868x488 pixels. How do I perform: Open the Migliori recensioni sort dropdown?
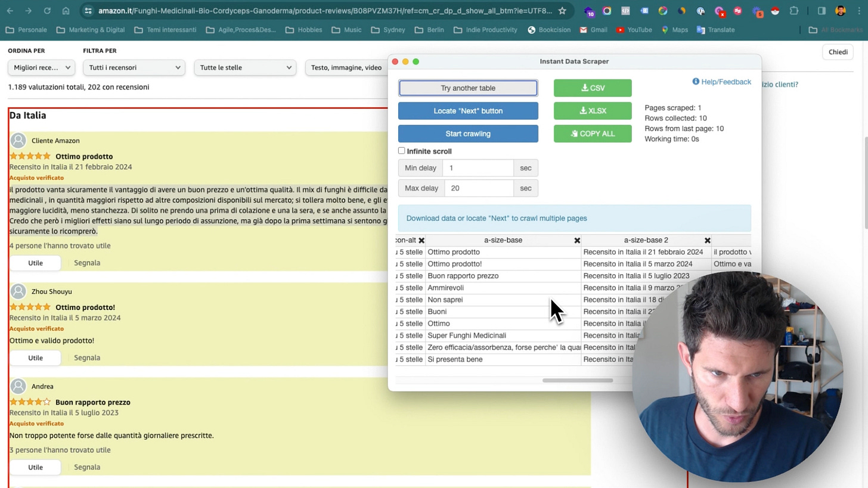click(x=42, y=67)
